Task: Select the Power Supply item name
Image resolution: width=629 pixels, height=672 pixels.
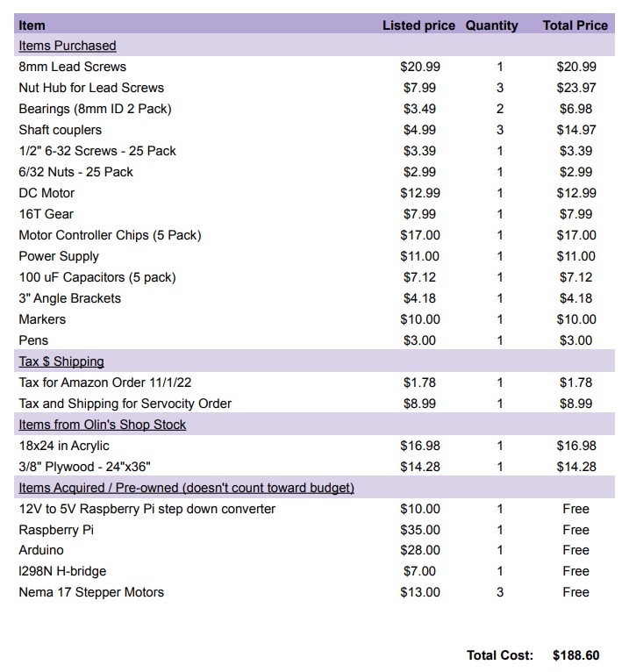Action: tap(59, 256)
